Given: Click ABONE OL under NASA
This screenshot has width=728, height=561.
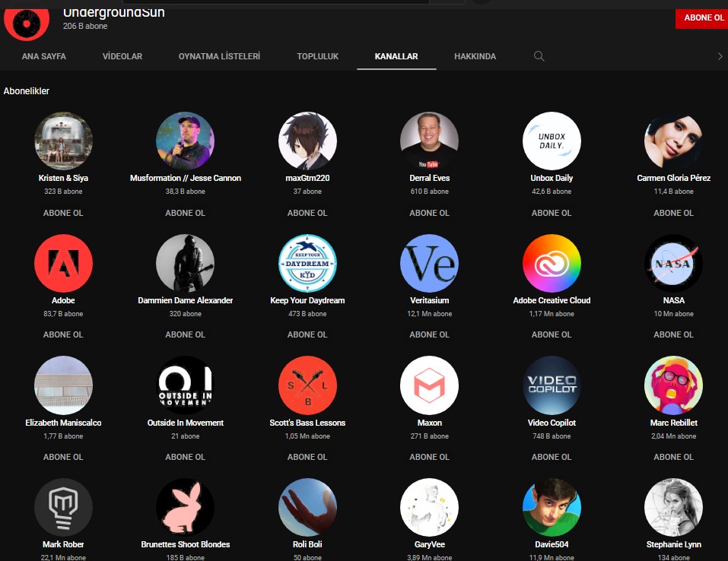Looking at the screenshot, I should click(x=674, y=334).
